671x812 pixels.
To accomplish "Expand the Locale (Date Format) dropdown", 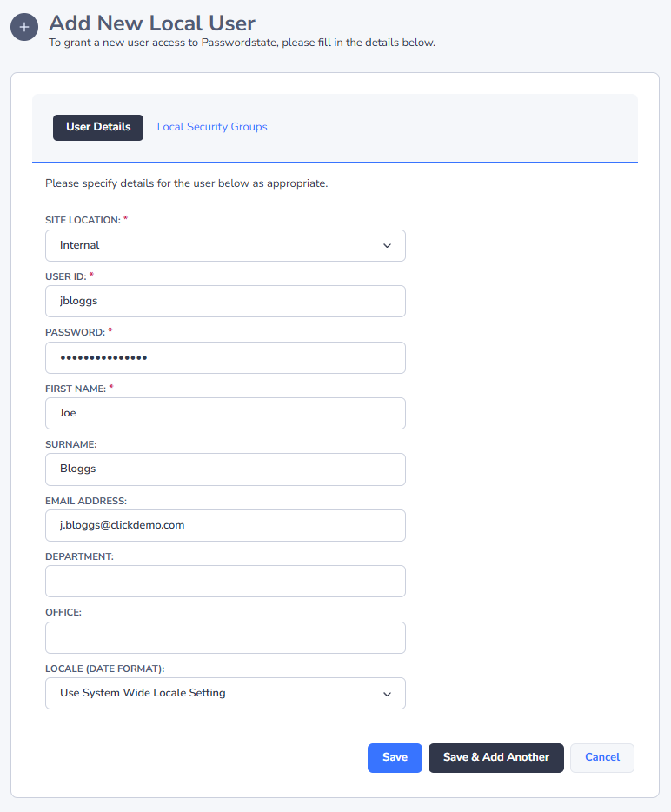I will click(225, 694).
